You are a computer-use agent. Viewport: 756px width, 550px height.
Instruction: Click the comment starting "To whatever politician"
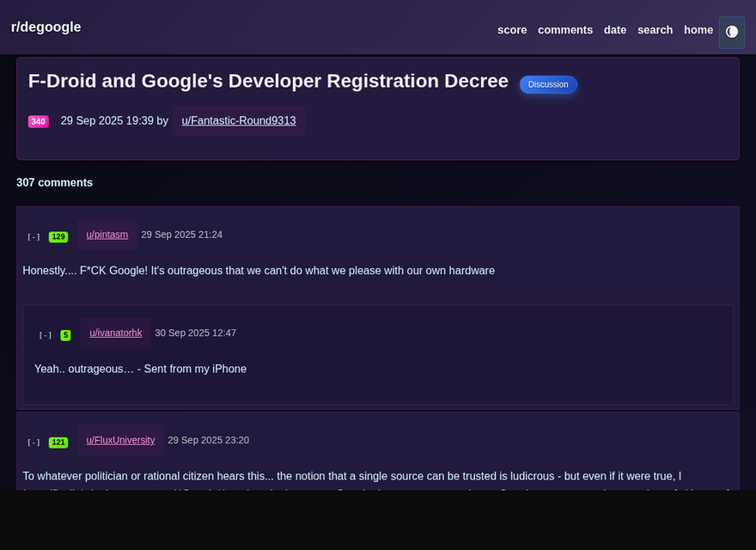[x=352, y=476]
